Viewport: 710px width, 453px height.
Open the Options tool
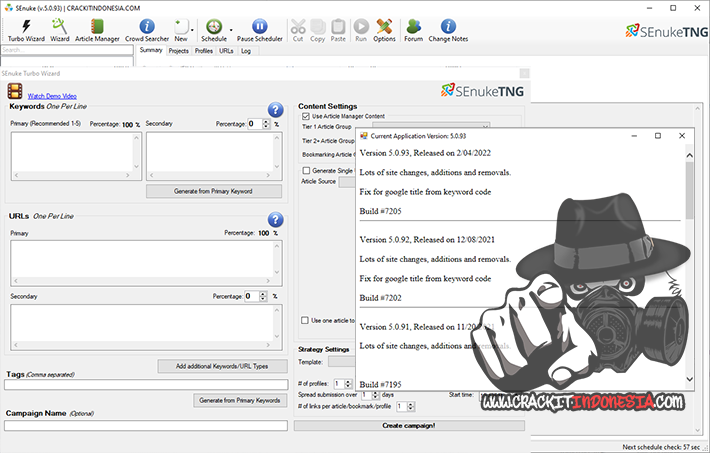coord(384,30)
